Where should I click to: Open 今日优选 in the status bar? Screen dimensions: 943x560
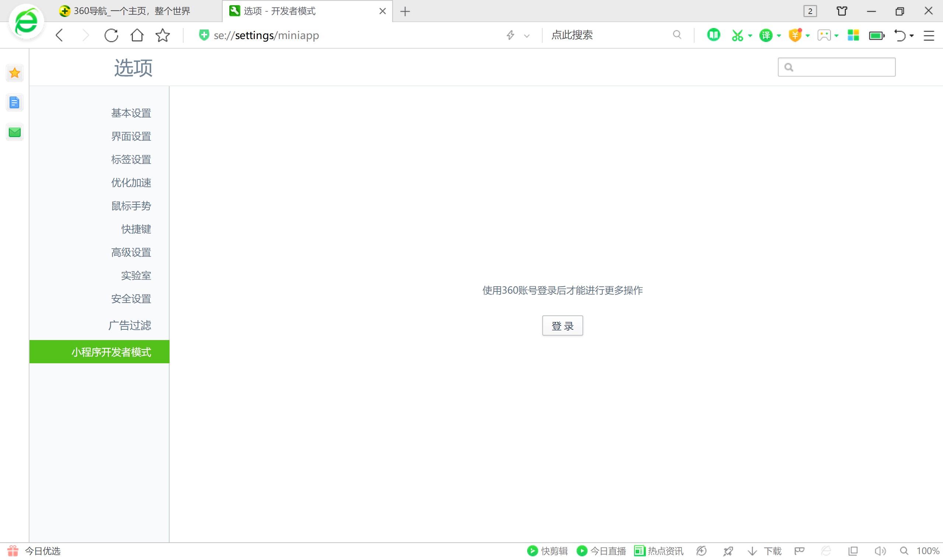[x=34, y=551]
